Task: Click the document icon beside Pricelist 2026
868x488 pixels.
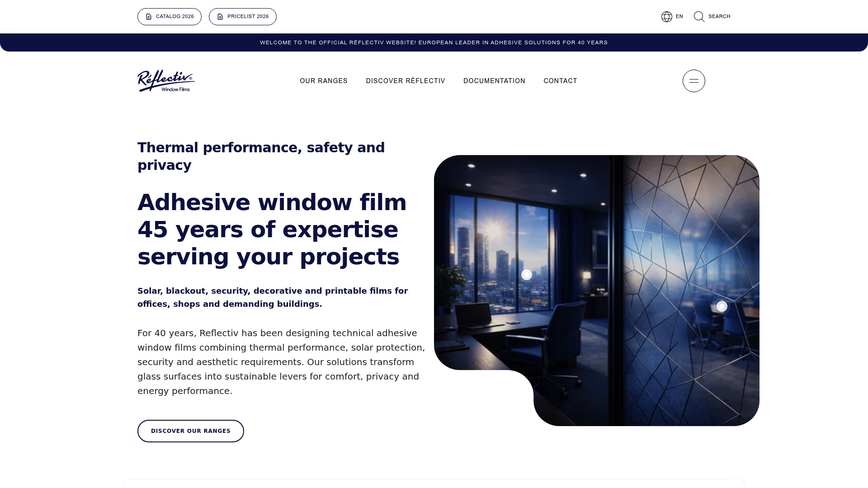Action: point(220,17)
